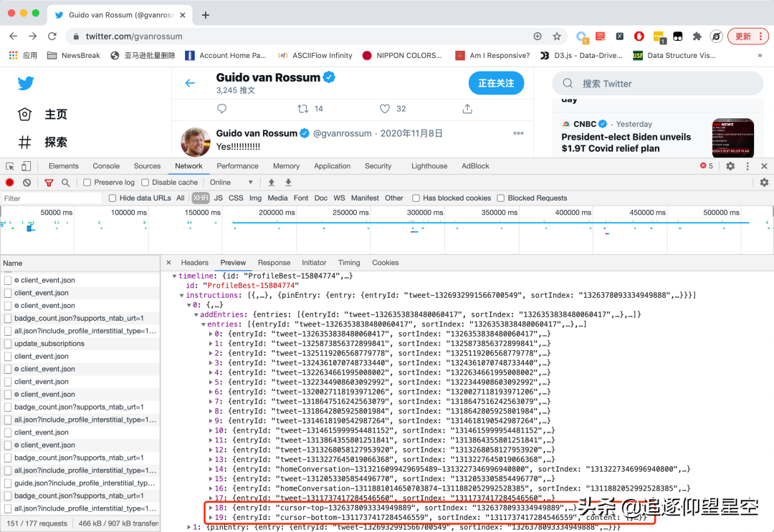Export HAR file download arrow icon
The width and height of the screenshot is (774, 532).
coord(288,183)
